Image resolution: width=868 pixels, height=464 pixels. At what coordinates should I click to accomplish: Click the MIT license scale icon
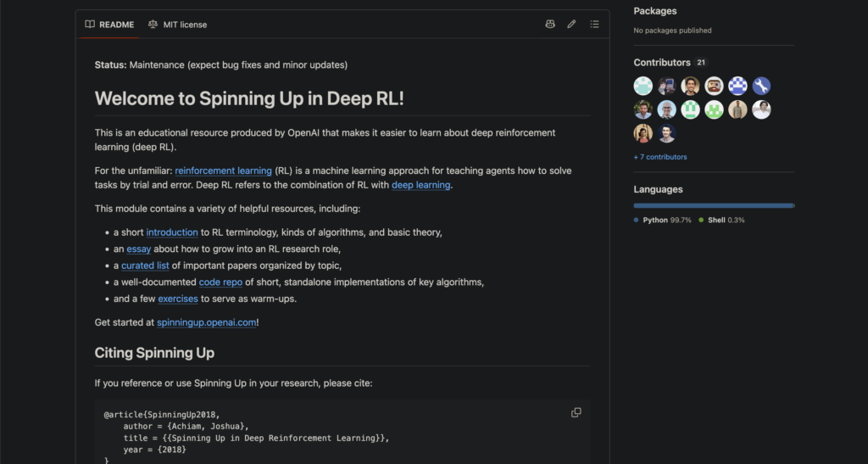[x=153, y=25]
